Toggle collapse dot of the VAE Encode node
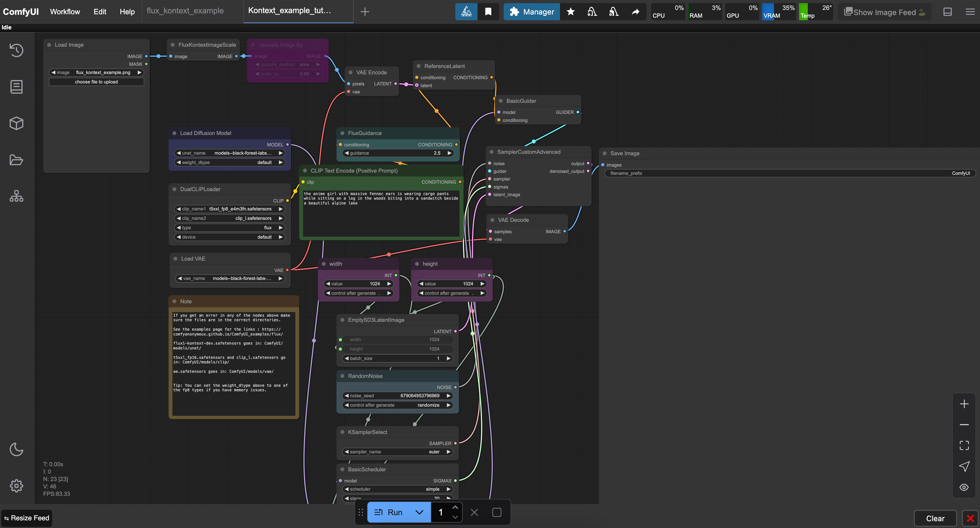 click(350, 72)
